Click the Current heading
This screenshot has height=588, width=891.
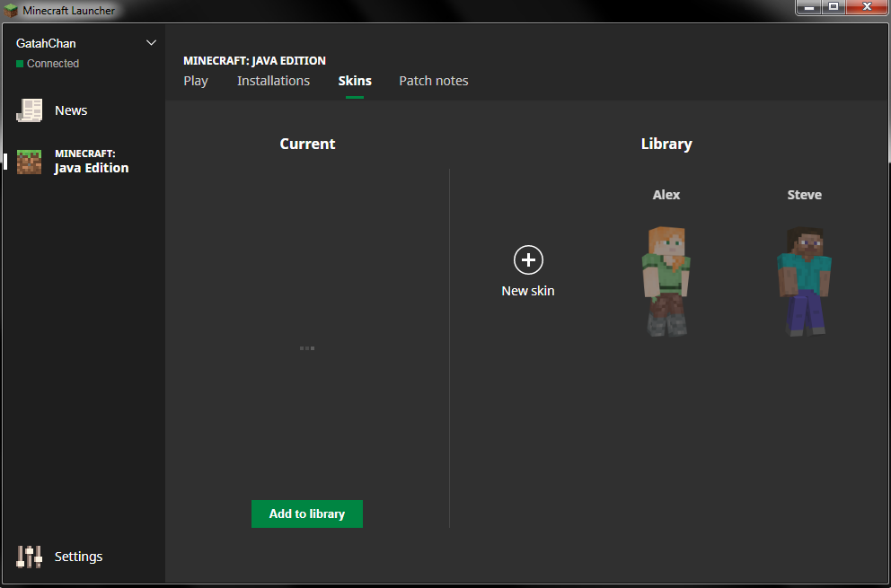[x=307, y=144]
